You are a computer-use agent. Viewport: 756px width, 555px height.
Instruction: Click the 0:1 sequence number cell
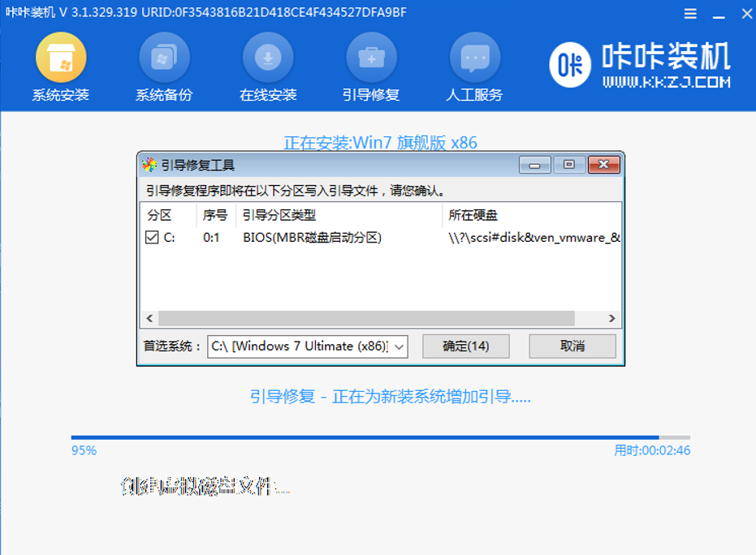point(211,238)
